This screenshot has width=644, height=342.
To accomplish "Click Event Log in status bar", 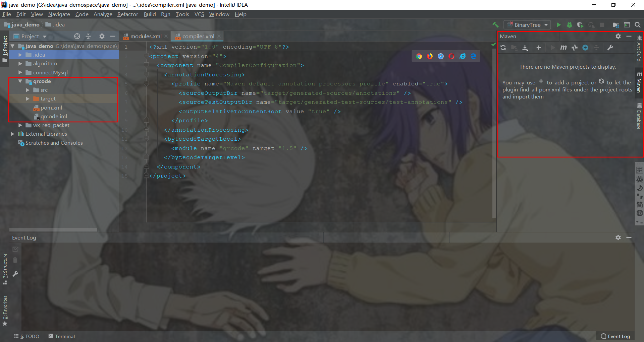I will click(x=615, y=336).
